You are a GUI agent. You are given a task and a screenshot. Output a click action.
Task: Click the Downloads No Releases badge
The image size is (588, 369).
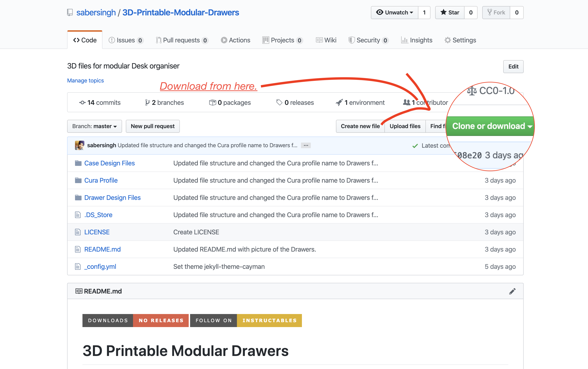pyautogui.click(x=135, y=321)
